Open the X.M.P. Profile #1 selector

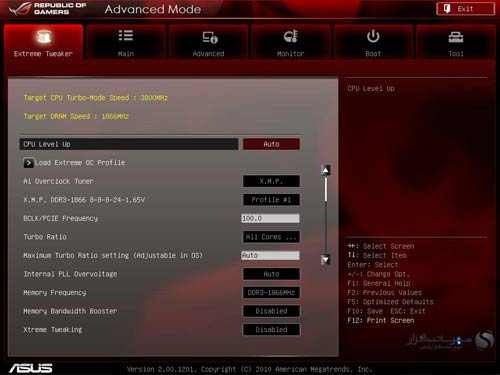point(271,200)
